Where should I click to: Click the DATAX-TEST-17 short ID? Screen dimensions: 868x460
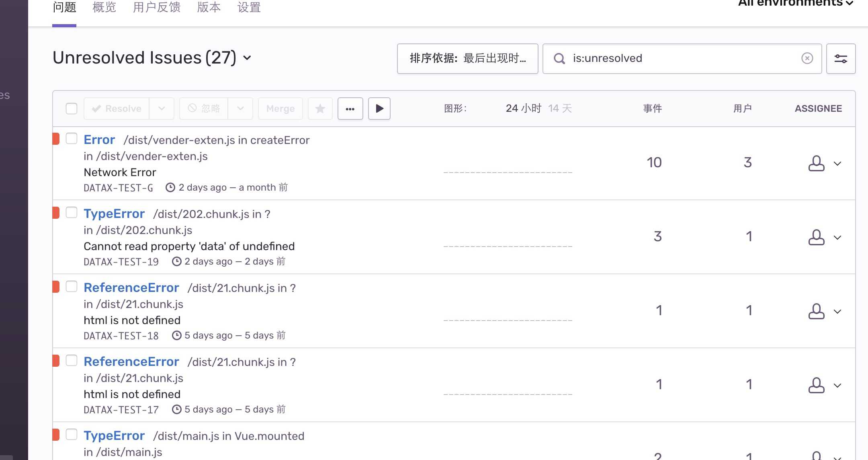click(x=121, y=410)
